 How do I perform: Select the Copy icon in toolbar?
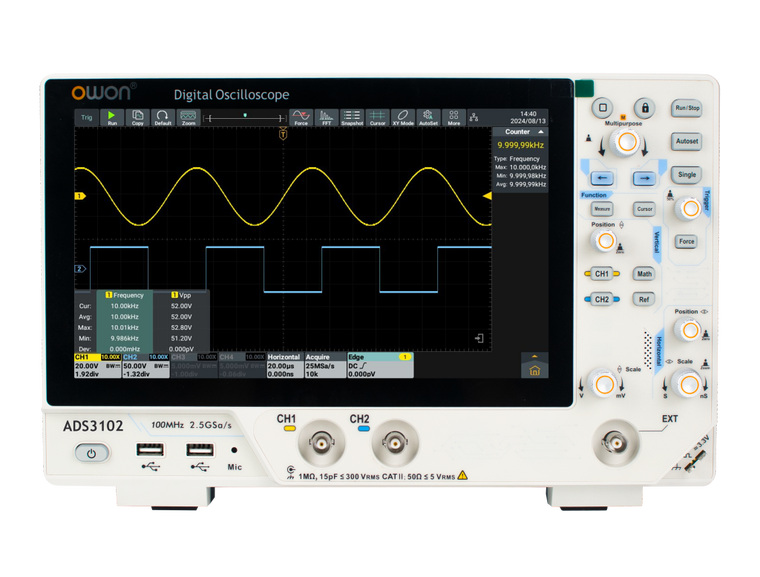click(138, 117)
